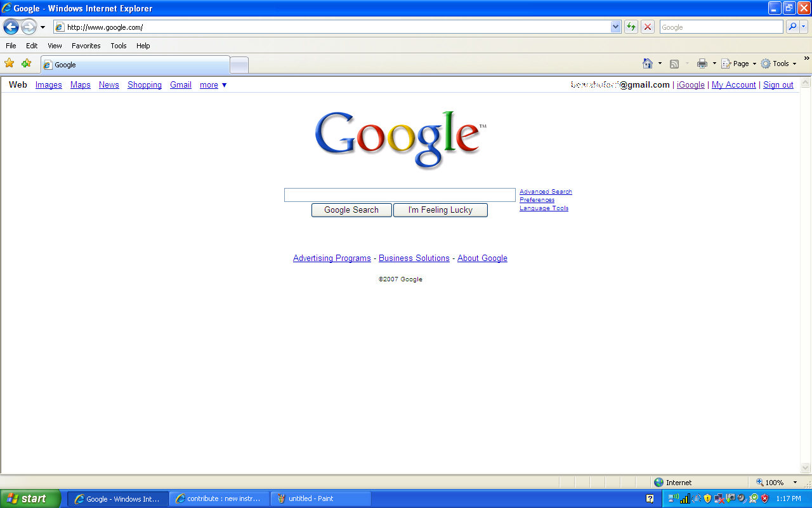The width and height of the screenshot is (812, 508).
Task: Click the yellow shield tray icon
Action: (708, 498)
